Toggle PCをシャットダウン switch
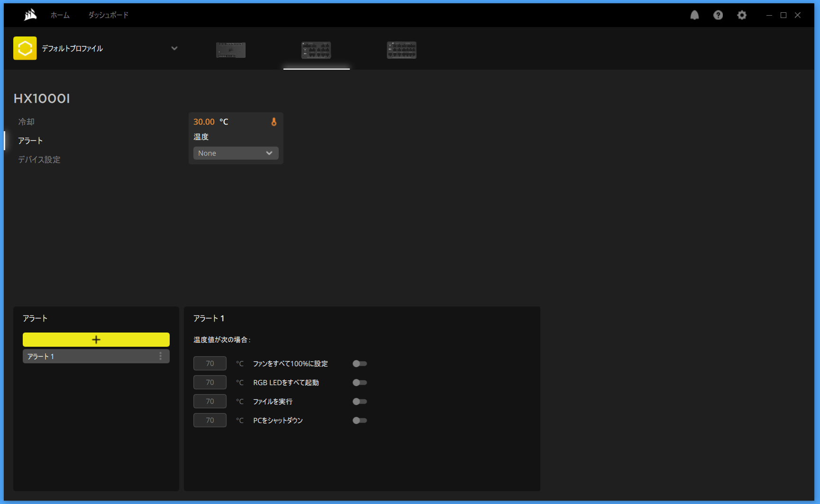 360,420
